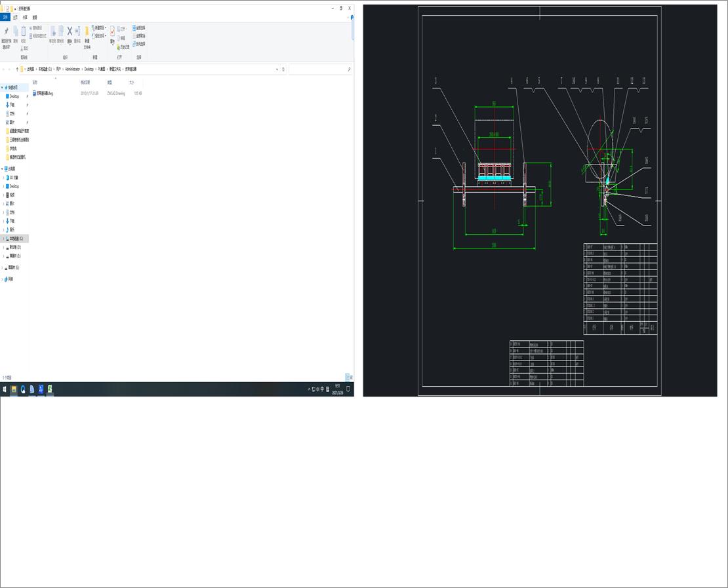This screenshot has height=588, width=728.
Task: Click the Copy path item in the ribbon
Action: coord(36,28)
